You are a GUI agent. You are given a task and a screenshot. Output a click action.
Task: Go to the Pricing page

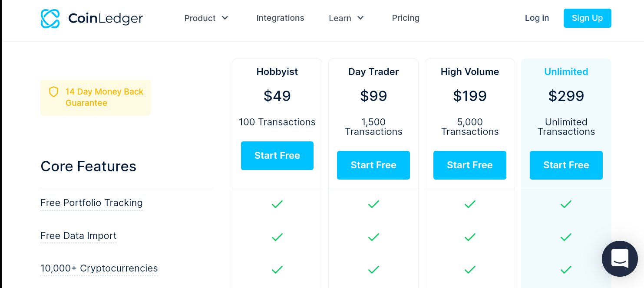(406, 18)
